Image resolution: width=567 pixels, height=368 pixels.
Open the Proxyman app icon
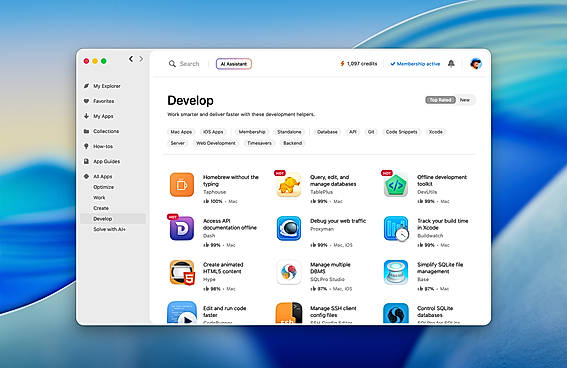click(x=289, y=228)
